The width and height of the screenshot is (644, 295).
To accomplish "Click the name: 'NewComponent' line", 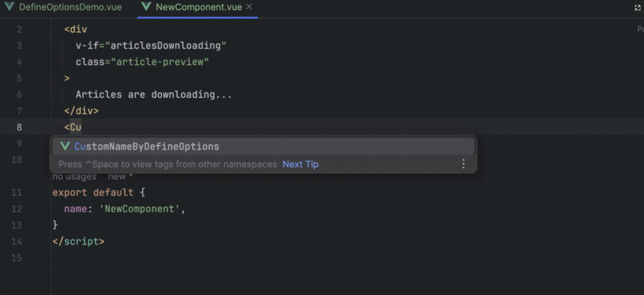I will [125, 209].
